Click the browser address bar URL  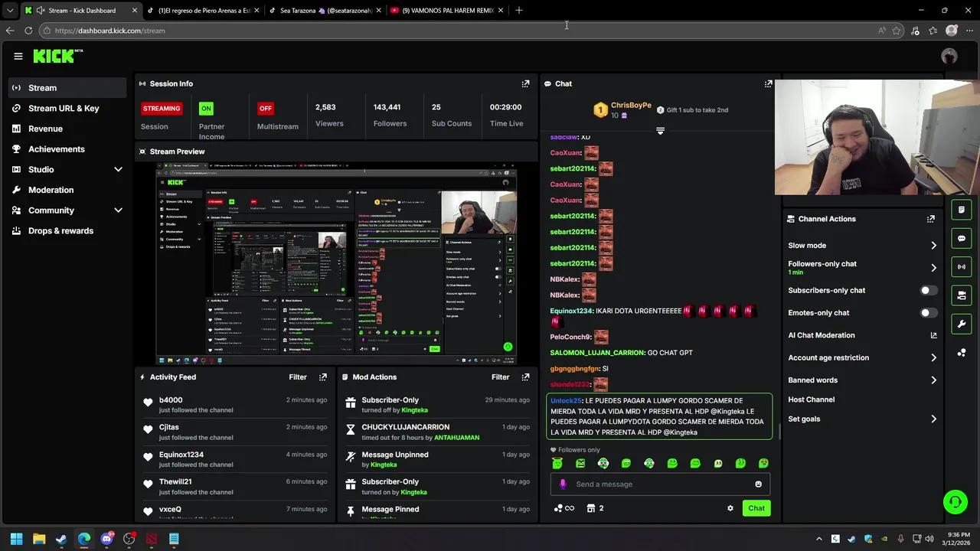point(109,31)
